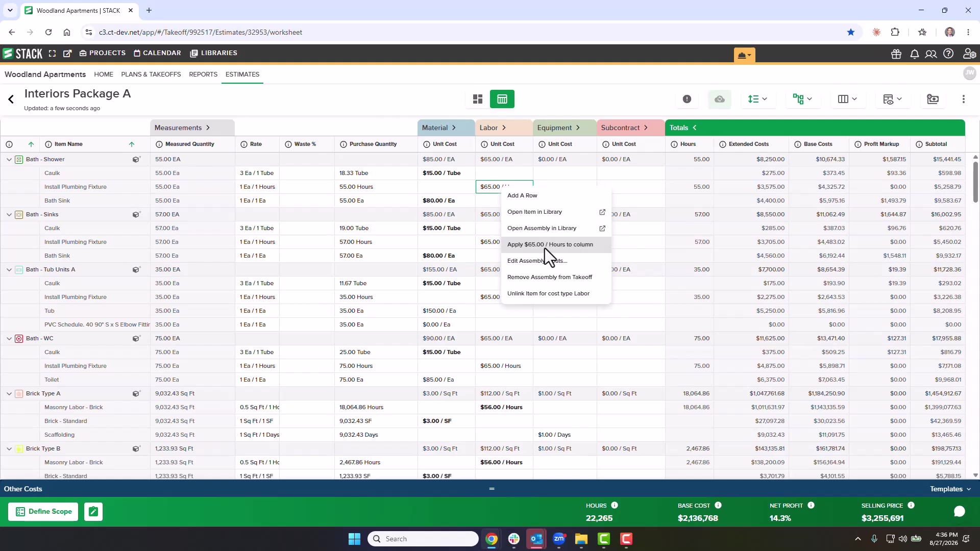The image size is (980, 551).
Task: Click the Bath - Sinks assembly box icon
Action: 136,214
